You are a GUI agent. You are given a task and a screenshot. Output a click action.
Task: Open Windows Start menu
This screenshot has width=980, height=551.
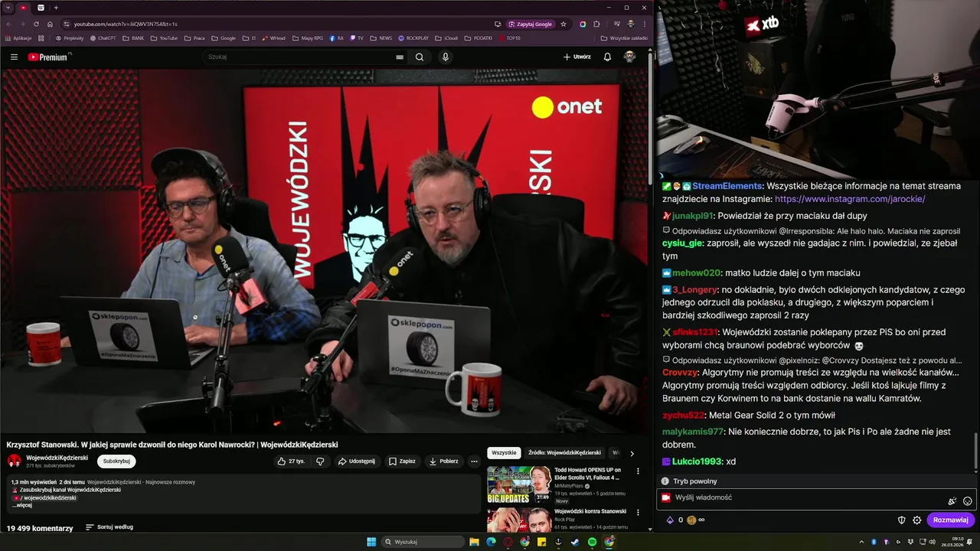(x=371, y=542)
